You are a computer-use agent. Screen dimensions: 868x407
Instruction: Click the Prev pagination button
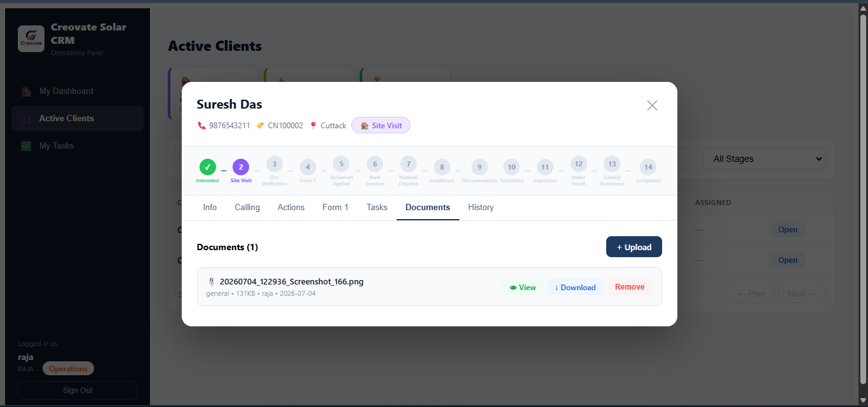[x=751, y=293]
